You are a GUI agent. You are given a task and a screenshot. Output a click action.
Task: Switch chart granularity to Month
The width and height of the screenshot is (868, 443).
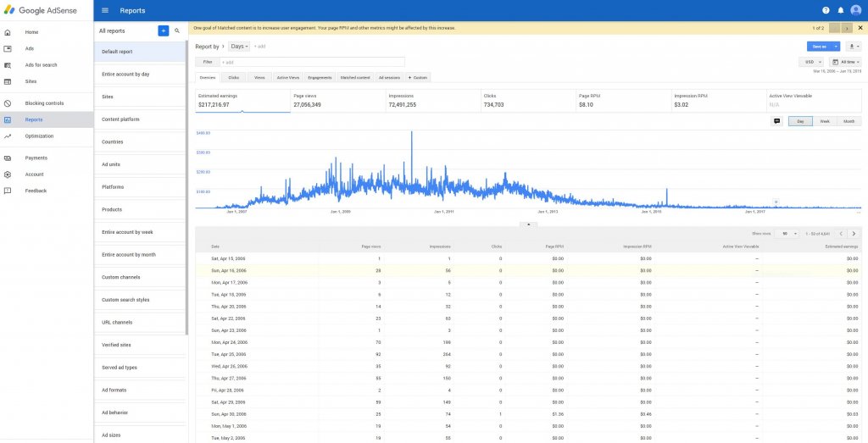point(849,121)
